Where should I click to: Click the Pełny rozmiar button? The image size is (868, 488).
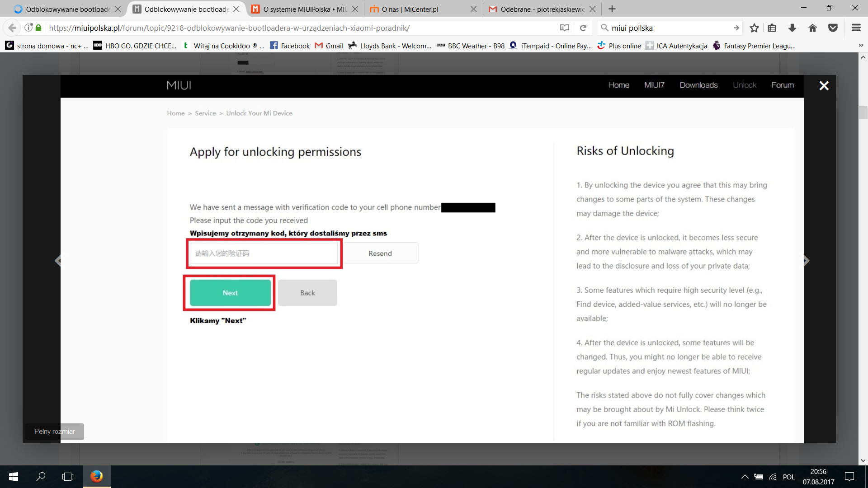(x=55, y=432)
